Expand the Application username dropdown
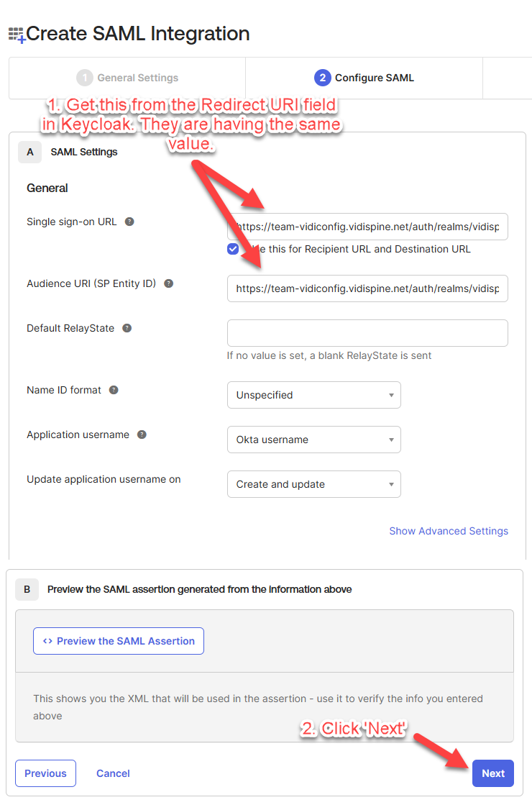 [x=313, y=440]
